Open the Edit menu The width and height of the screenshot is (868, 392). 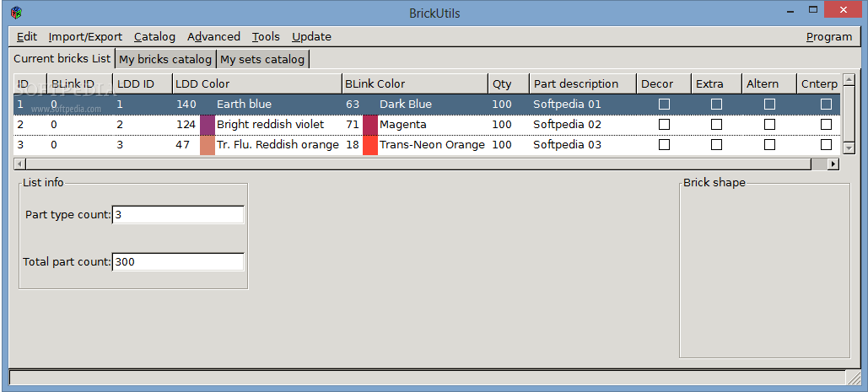(27, 37)
